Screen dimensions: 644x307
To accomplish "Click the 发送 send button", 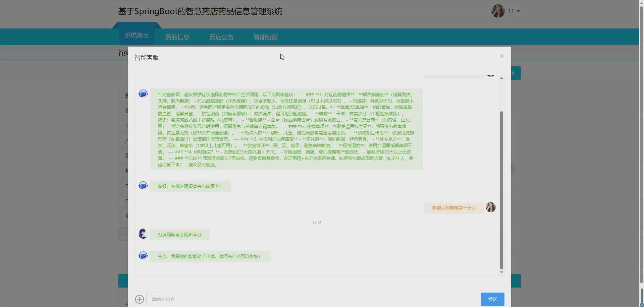I will point(493,299).
